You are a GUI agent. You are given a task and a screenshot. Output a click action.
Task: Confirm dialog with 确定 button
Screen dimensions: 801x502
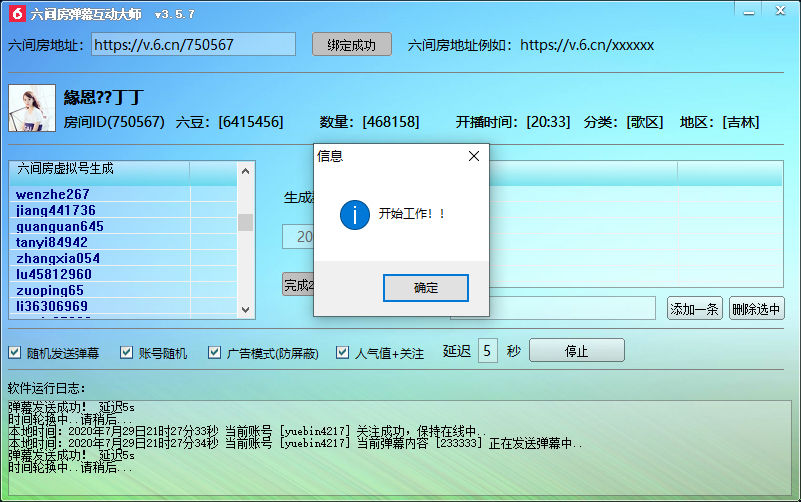[x=426, y=288]
